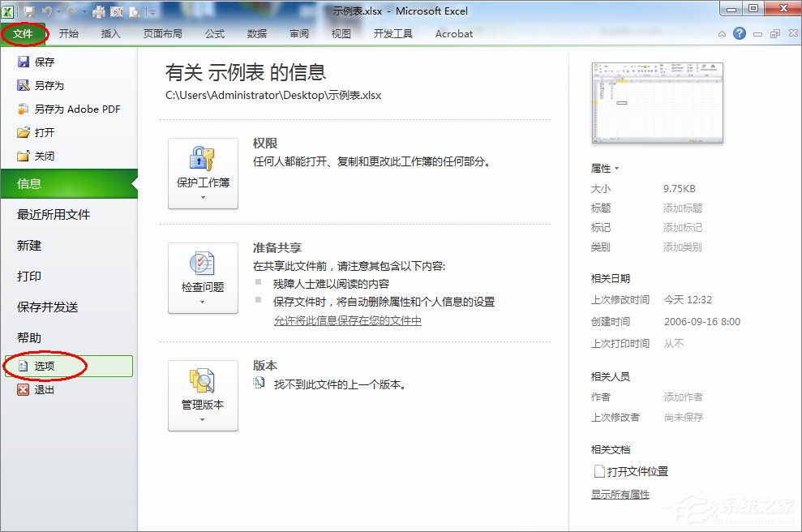Click the 显示所有属性 (Show All Properties) link

coord(620,493)
